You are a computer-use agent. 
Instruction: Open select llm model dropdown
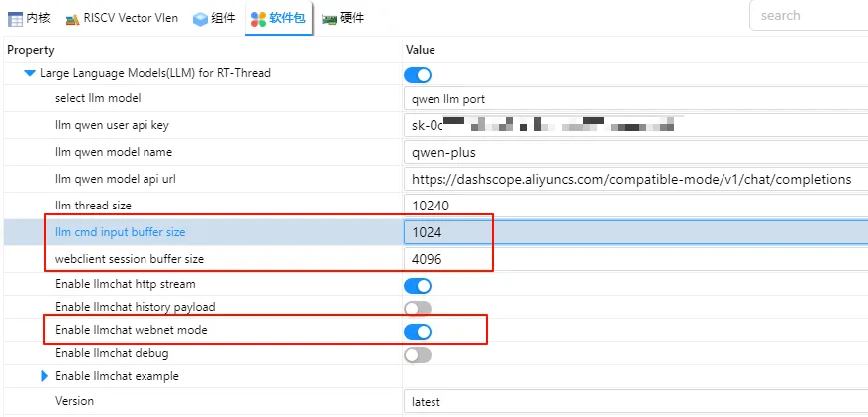636,99
